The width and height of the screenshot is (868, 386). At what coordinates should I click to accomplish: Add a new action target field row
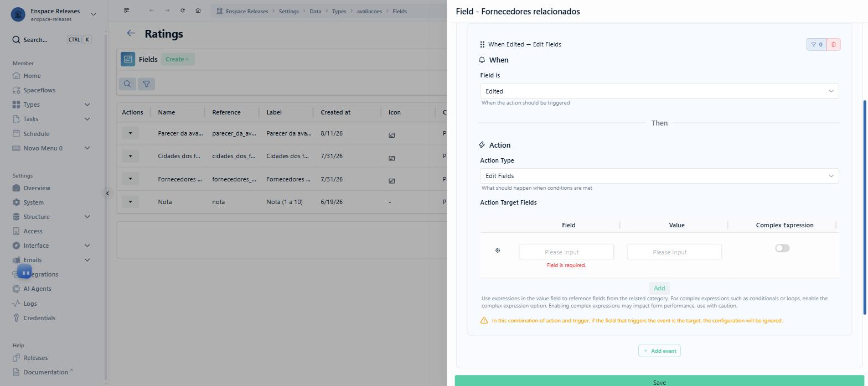pos(659,288)
